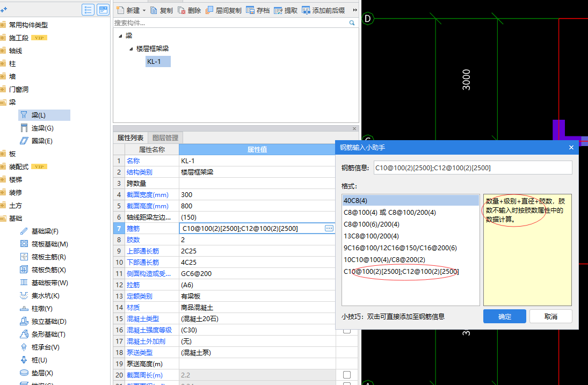The width and height of the screenshot is (588, 385).
Task: Select 垫层(X) cushion layer
Action: point(37,373)
